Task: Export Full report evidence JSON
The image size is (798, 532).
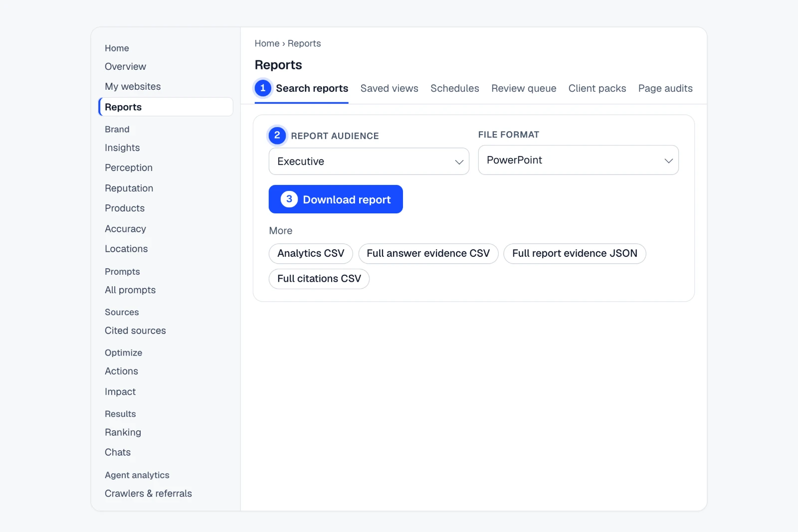Action: tap(575, 253)
